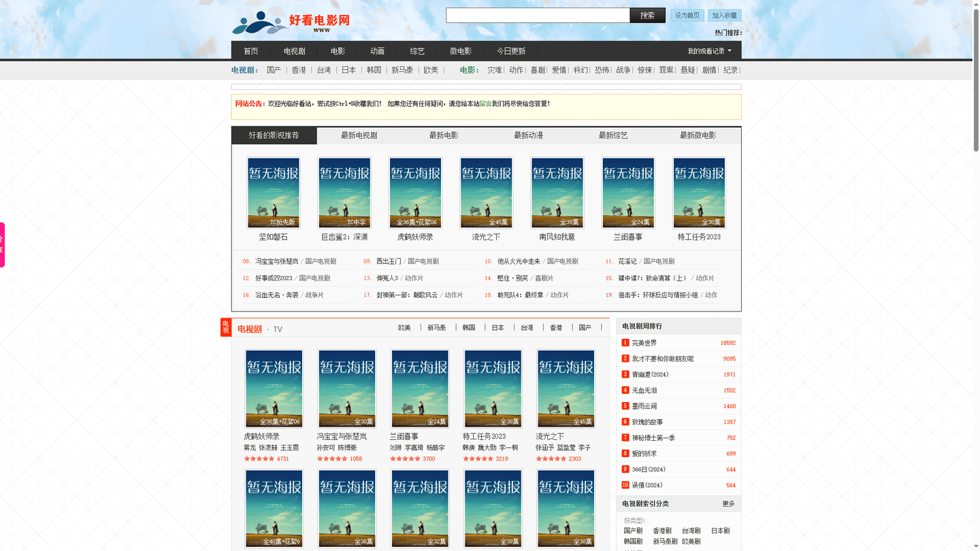Open 墨雨云间 ranking entry

(644, 406)
